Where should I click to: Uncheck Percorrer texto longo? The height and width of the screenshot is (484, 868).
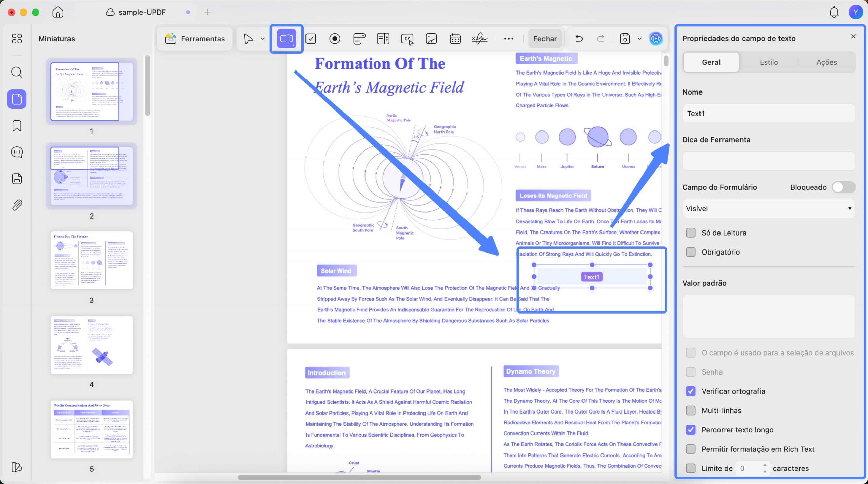(691, 430)
